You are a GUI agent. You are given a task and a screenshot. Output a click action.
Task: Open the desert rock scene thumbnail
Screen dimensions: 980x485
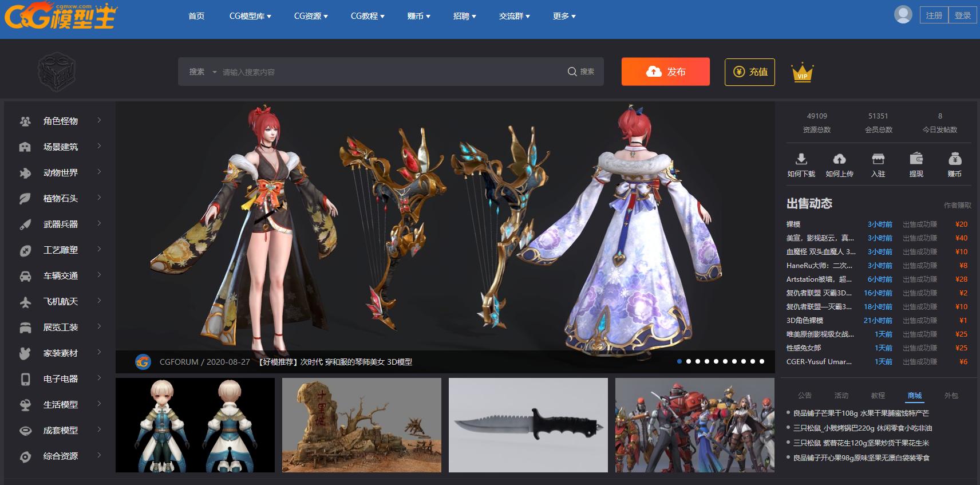point(362,425)
